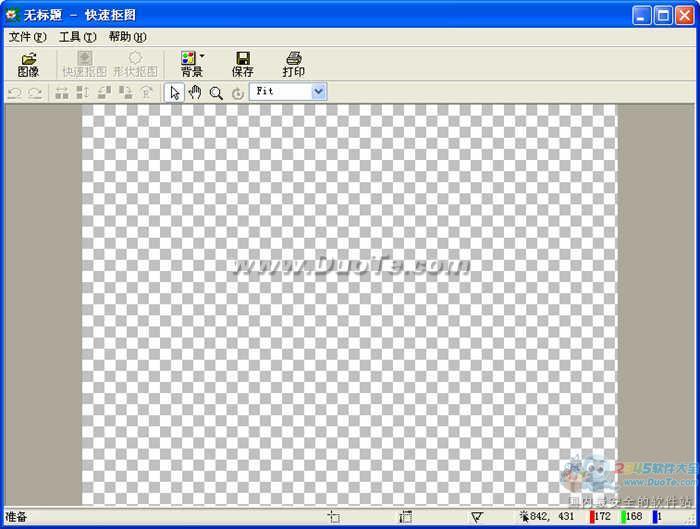Image resolution: width=700 pixels, height=529 pixels.
Task: Select the hand pan tool
Action: click(x=195, y=92)
